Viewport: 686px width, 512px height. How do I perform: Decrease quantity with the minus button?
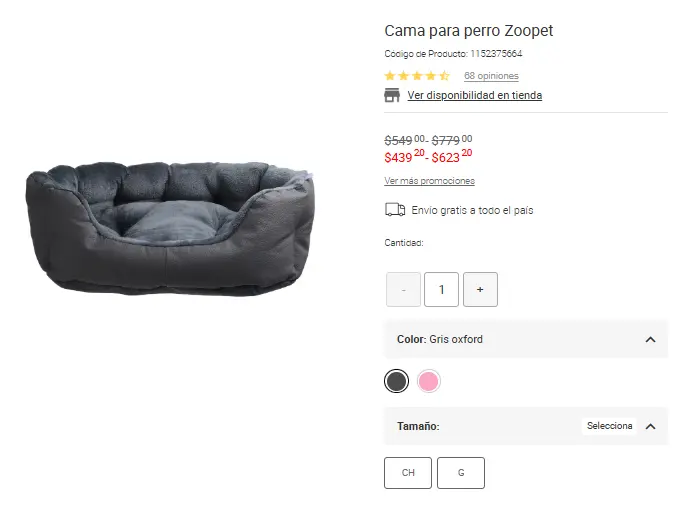point(403,289)
